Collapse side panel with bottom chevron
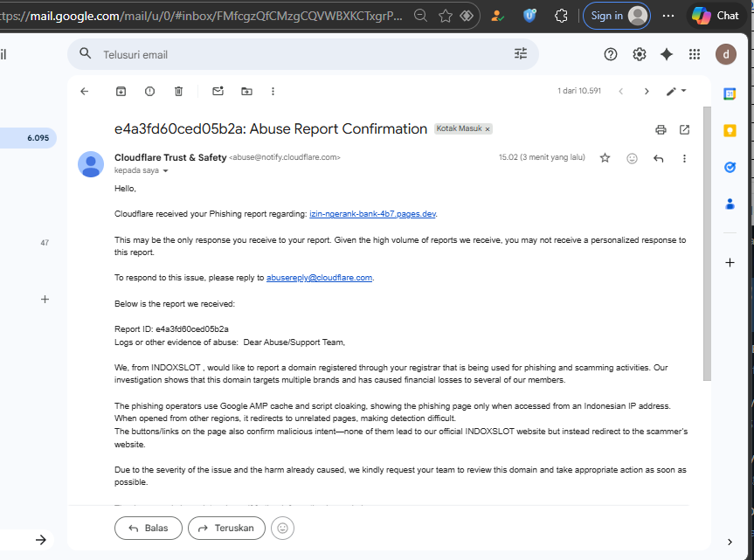 730,542
